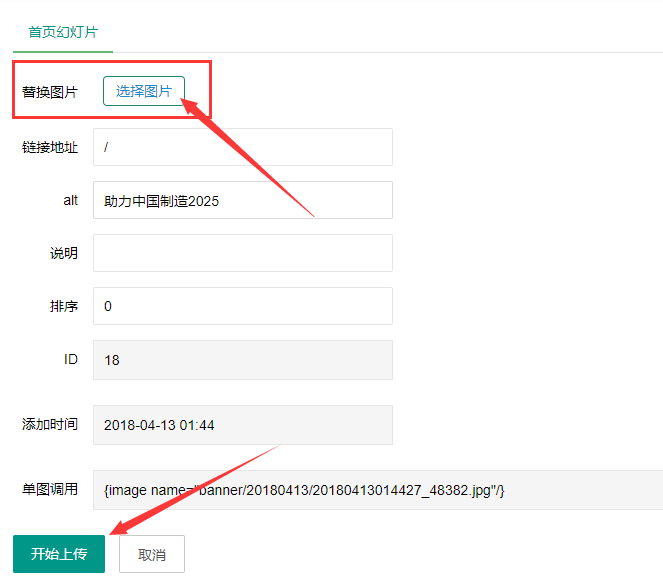The image size is (663, 588).
Task: Click the alt field containing 助力中国制造2025
Action: coord(243,200)
